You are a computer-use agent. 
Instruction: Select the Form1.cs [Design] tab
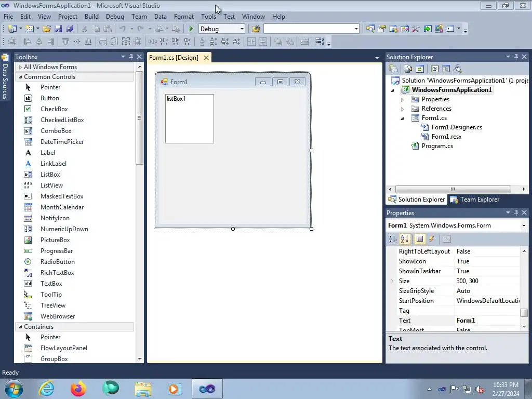tap(174, 57)
